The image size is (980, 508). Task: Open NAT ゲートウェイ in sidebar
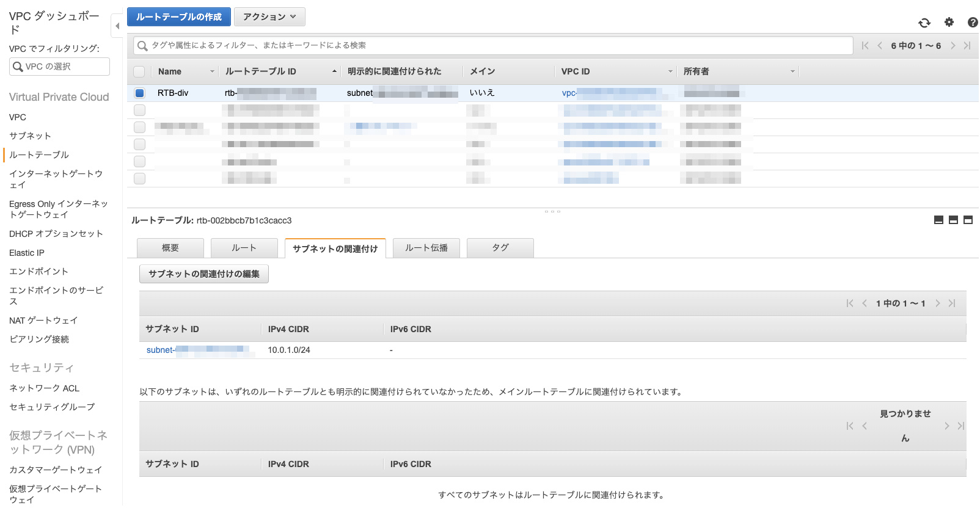43,320
